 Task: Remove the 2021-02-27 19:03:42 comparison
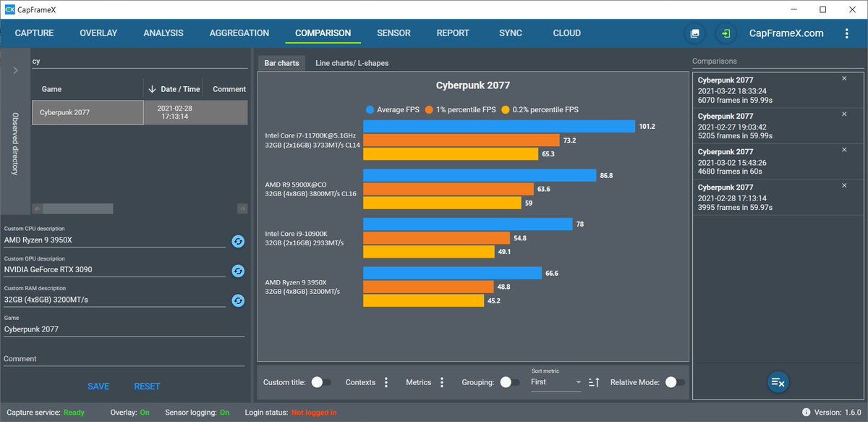(845, 114)
